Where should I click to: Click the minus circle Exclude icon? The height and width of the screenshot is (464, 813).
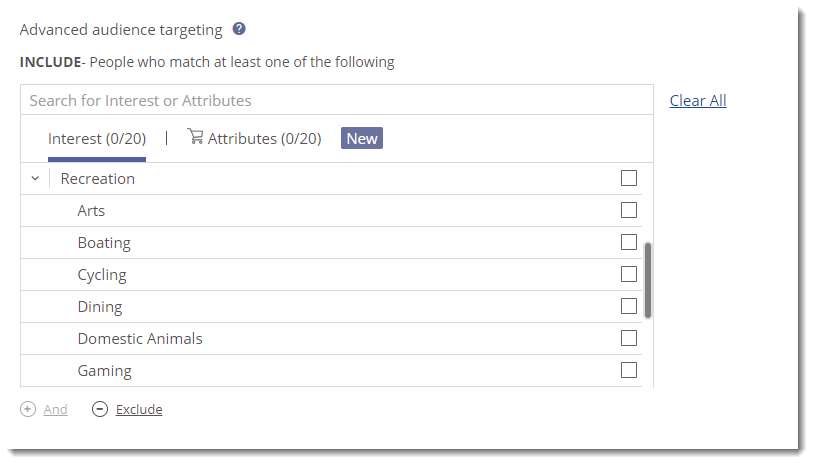pos(100,409)
